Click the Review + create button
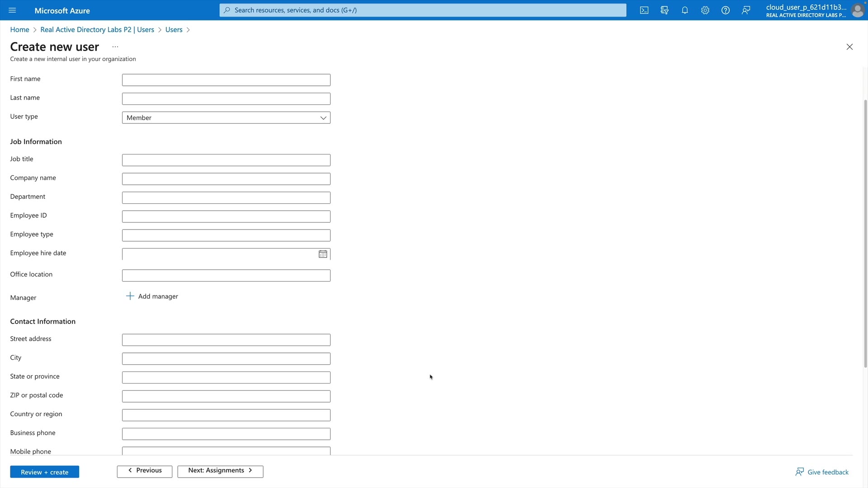Viewport: 868px width, 488px height. point(44,472)
